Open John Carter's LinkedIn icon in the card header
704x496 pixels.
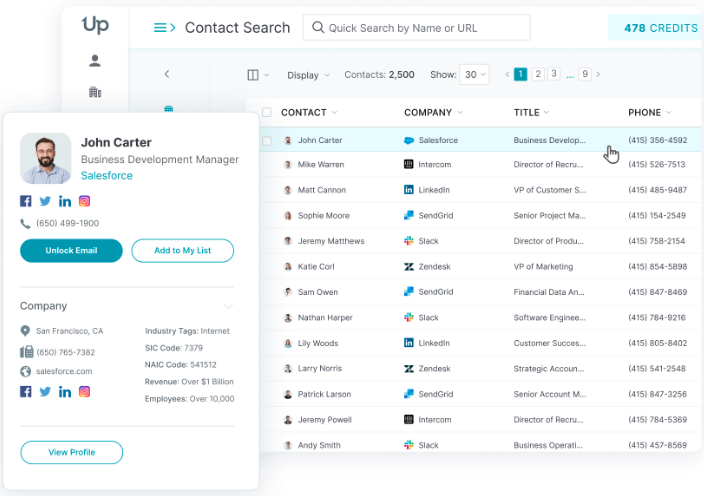tap(65, 201)
